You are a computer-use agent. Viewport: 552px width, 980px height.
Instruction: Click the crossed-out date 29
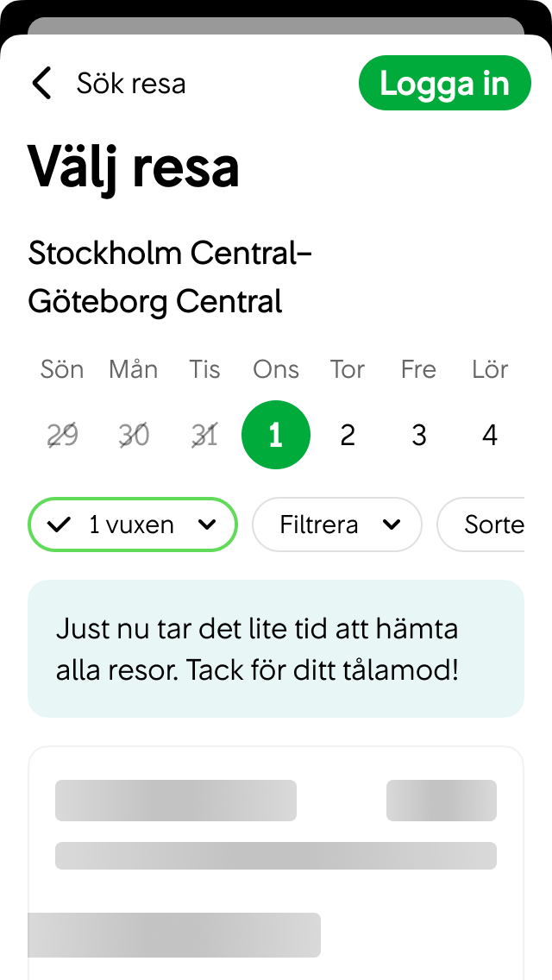61,435
